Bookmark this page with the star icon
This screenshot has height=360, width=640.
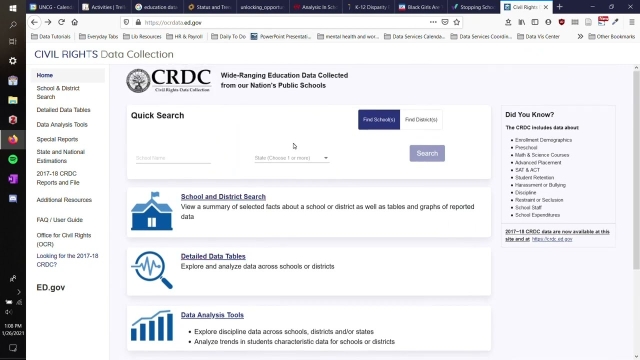click(457, 22)
